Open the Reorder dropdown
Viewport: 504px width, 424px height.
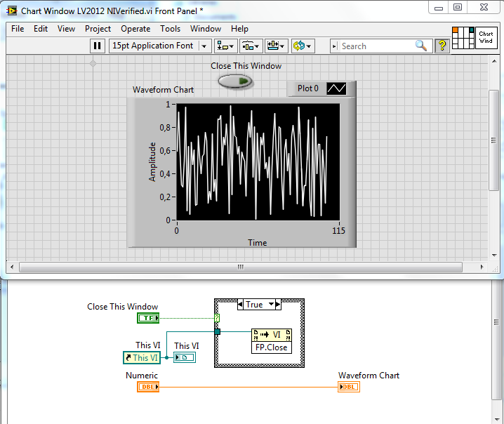(x=303, y=46)
